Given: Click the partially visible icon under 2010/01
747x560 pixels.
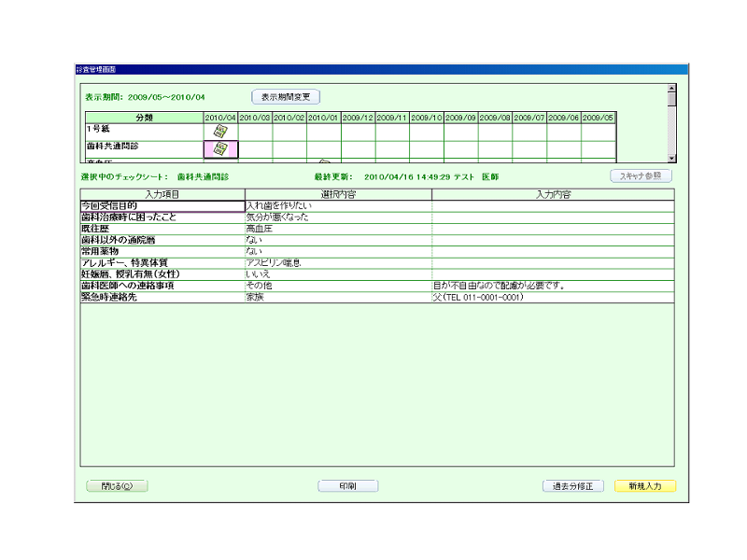Looking at the screenshot, I should [324, 161].
